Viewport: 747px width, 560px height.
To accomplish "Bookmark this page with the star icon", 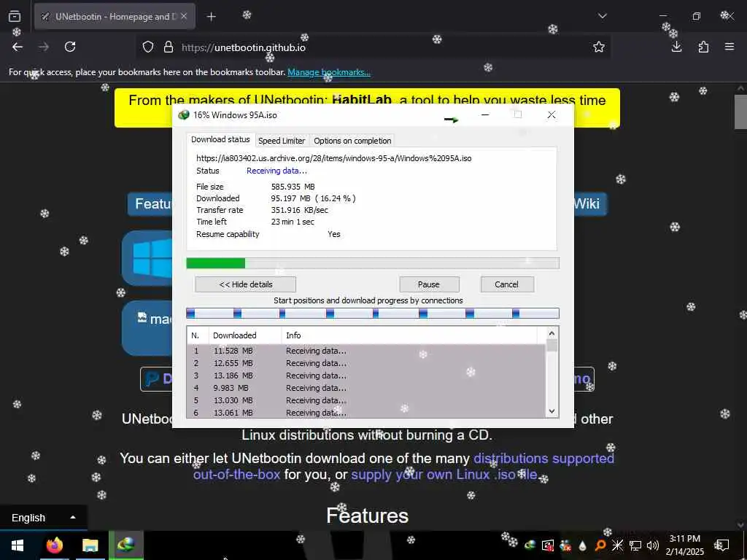I will point(599,47).
